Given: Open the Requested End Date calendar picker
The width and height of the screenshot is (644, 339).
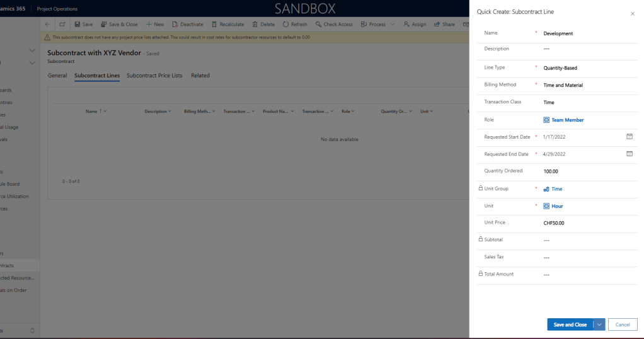Looking at the screenshot, I should [629, 154].
